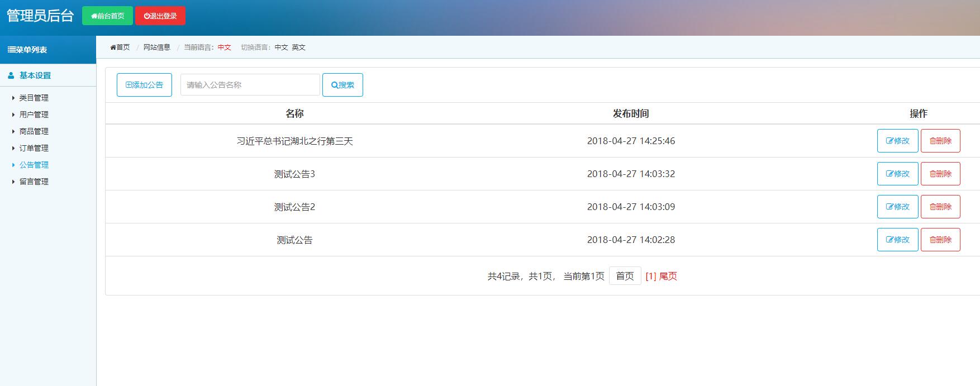The width and height of the screenshot is (980, 386).
Task: Click the 发布时间 column header
Action: tap(631, 113)
